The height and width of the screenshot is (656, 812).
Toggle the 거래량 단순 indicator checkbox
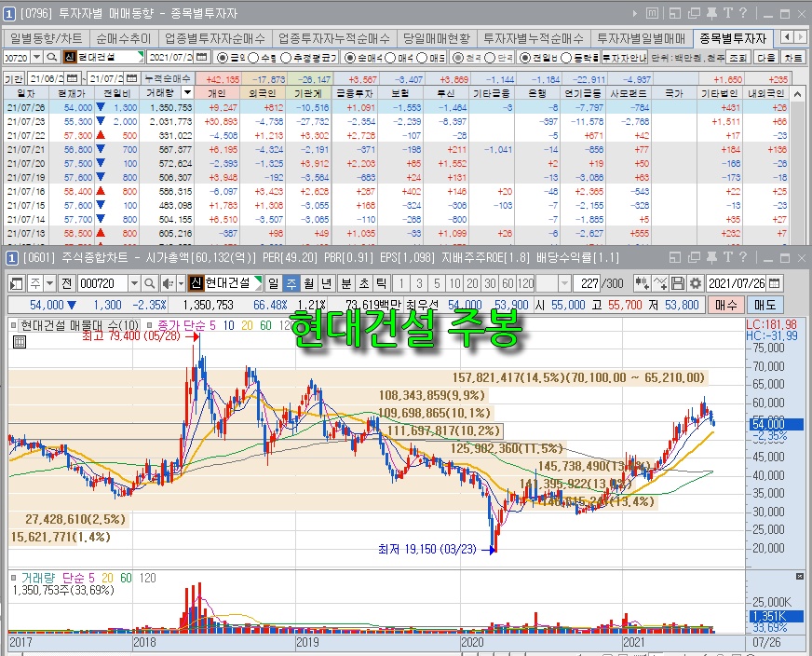click(x=13, y=577)
